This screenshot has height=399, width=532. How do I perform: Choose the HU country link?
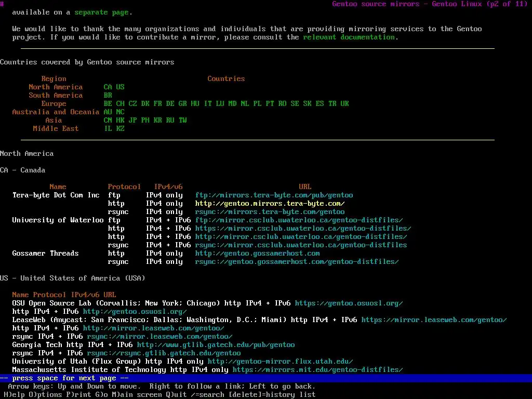[195, 104]
